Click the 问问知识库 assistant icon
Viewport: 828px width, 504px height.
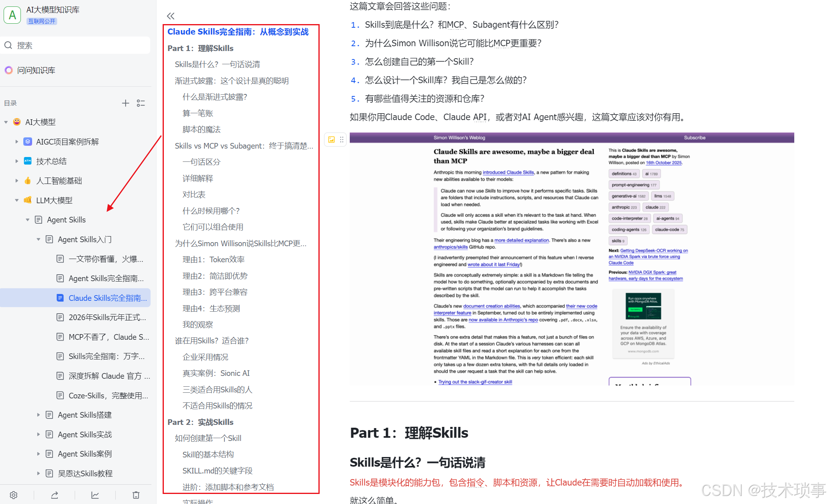(x=8, y=70)
